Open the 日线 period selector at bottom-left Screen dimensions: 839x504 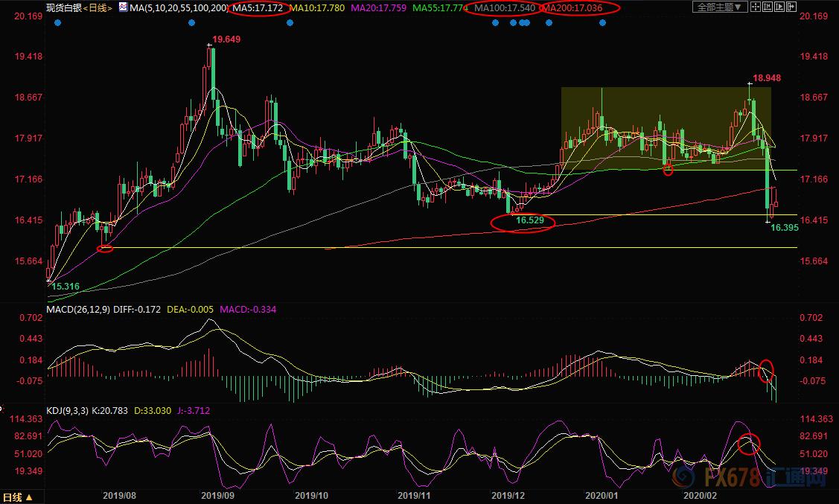[x=18, y=497]
